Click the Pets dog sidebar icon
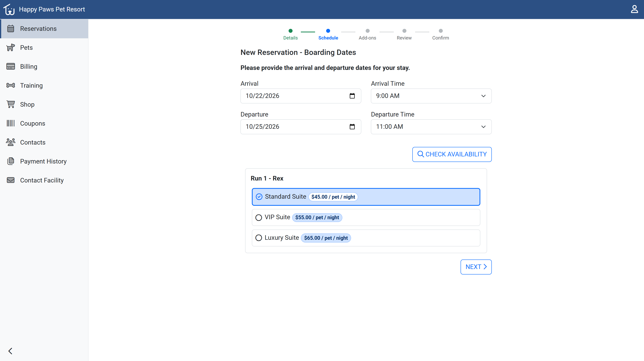Image resolution: width=644 pixels, height=361 pixels. coord(10,47)
